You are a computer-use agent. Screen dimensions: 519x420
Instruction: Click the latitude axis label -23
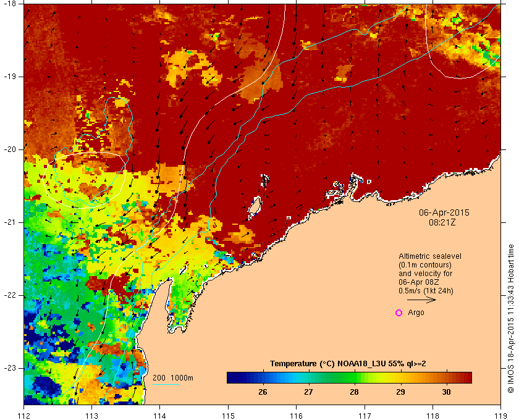click(9, 368)
